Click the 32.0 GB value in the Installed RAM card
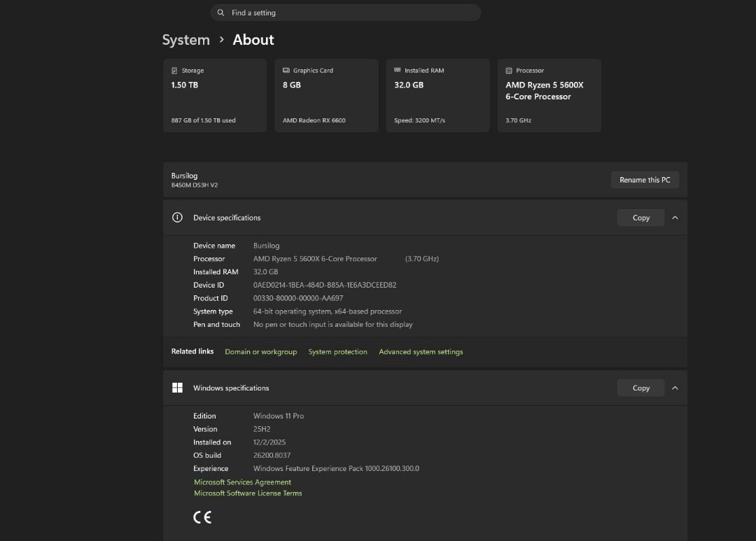 tap(409, 85)
